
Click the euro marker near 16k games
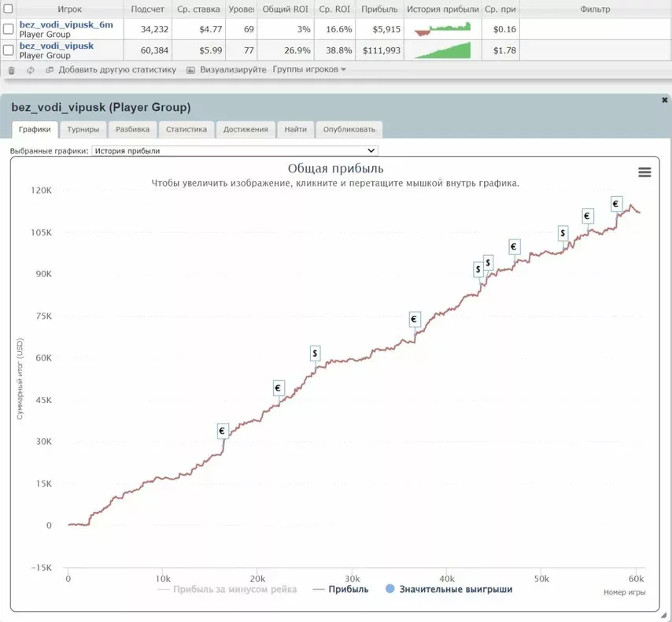tap(223, 431)
